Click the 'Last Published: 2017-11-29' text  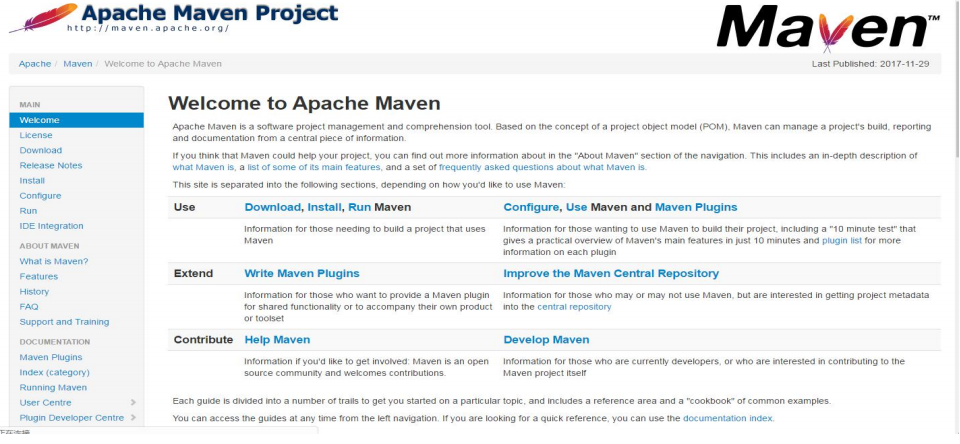click(x=871, y=64)
